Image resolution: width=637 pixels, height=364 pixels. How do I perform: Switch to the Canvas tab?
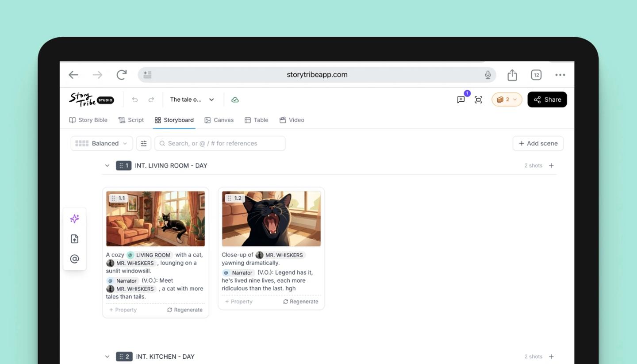[x=219, y=120]
